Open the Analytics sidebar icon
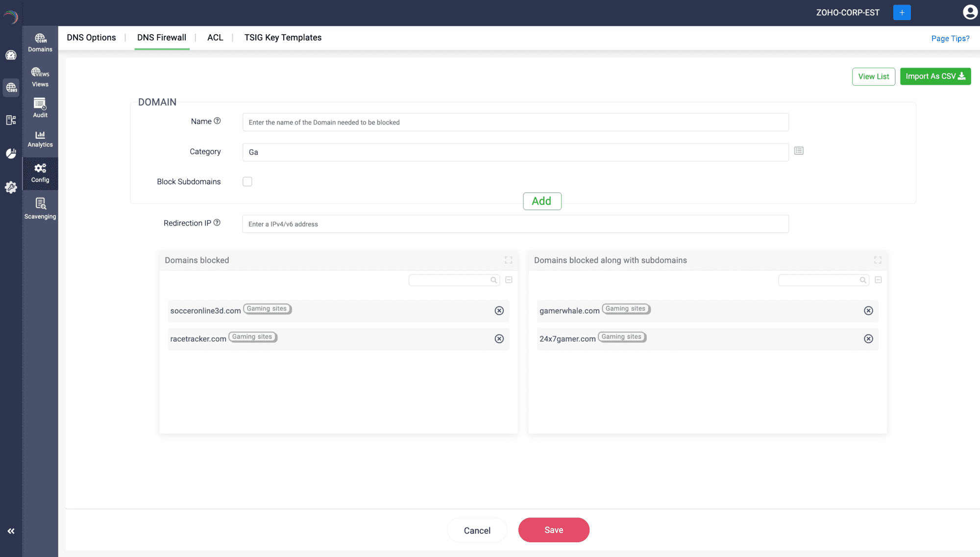Viewport: 980px width, 557px height. [40, 139]
